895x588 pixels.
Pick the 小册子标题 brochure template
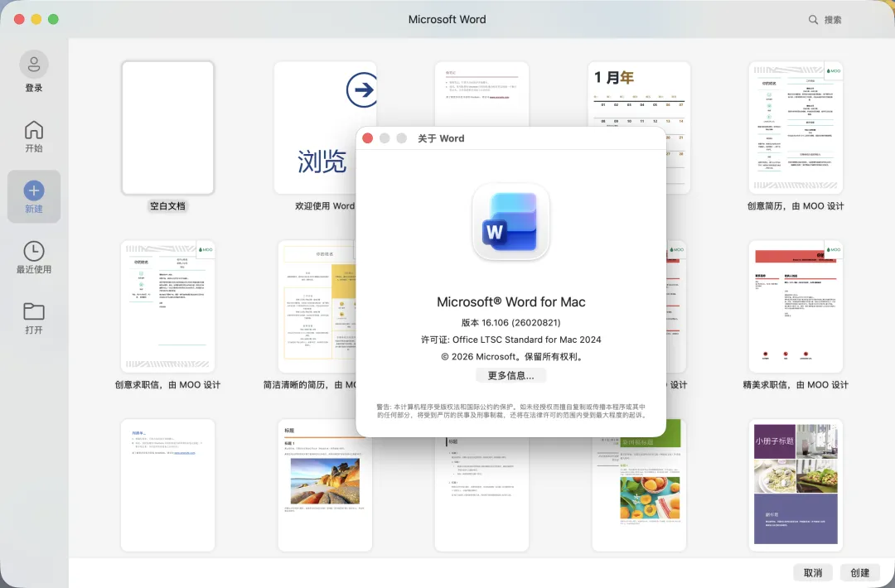(x=796, y=484)
